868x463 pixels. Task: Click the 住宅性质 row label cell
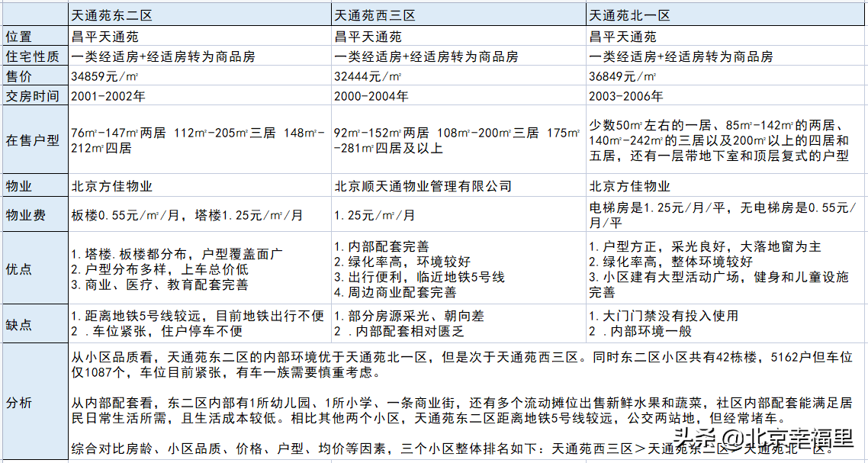[x=36, y=56]
